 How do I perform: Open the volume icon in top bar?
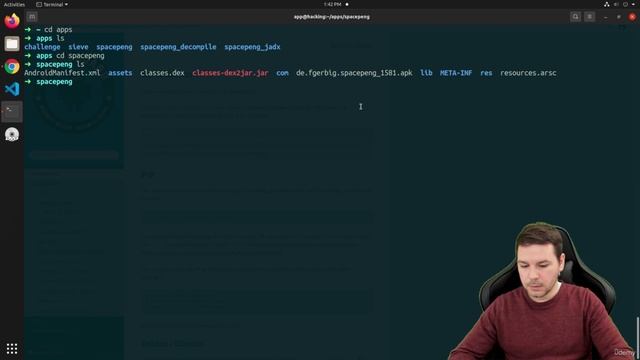click(616, 4)
